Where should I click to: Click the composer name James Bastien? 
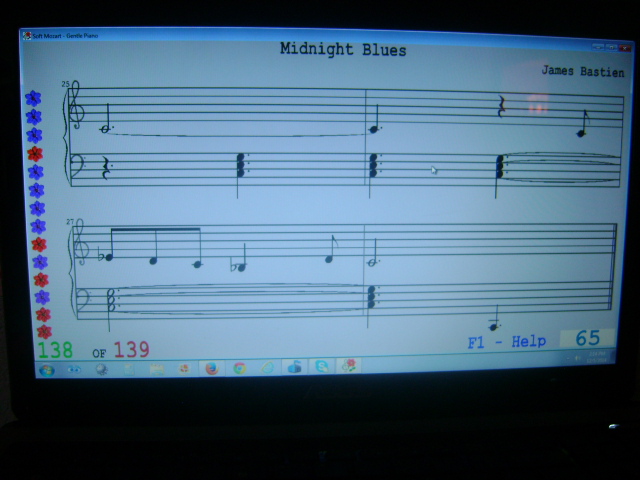coord(582,71)
